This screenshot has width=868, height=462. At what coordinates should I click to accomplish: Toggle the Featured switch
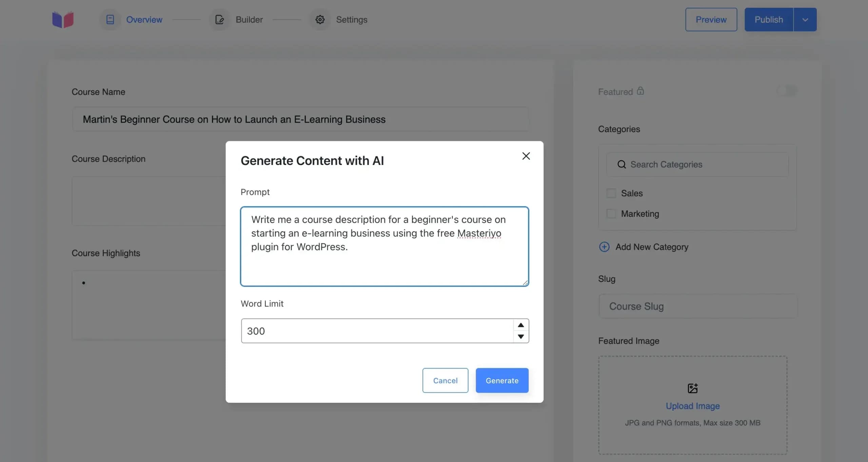pos(787,91)
